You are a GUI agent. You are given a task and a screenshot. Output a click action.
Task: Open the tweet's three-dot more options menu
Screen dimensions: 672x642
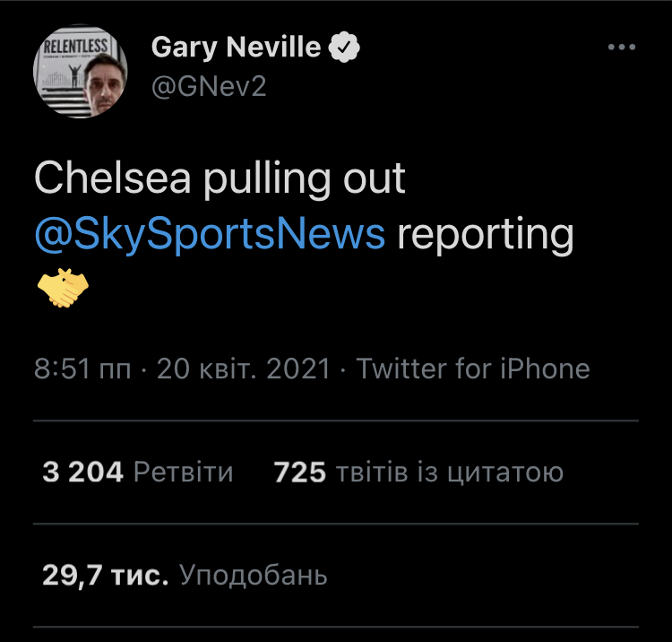pos(621,48)
